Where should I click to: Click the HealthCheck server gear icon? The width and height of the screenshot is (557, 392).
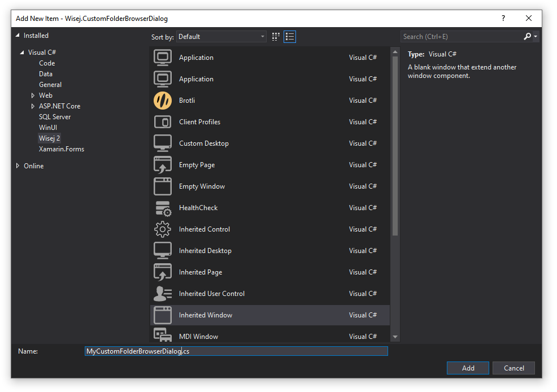pos(163,208)
